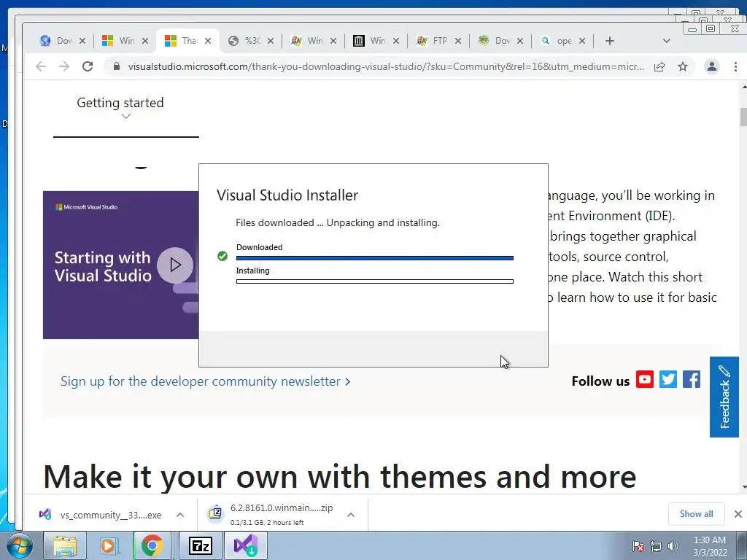The width and height of the screenshot is (747, 560).
Task: Close the 'Tha' Visual Studio tab
Action: 208,41
